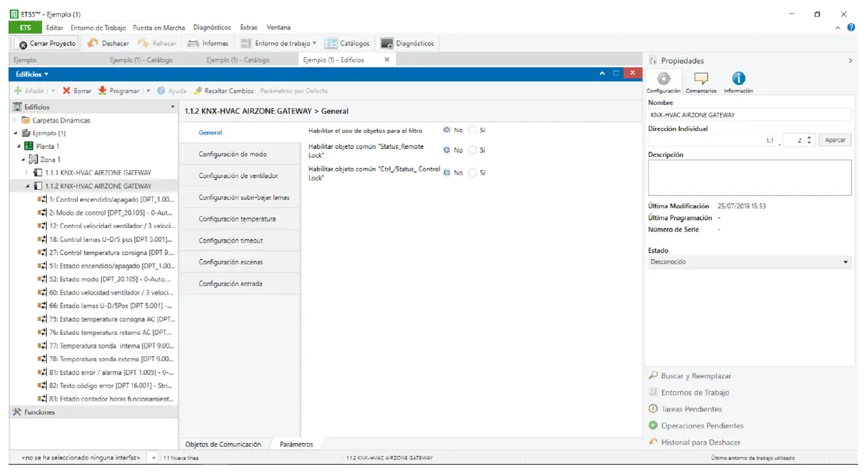The image size is (868, 474).
Task: Open the Configuración properties gear tab
Action: click(x=664, y=82)
